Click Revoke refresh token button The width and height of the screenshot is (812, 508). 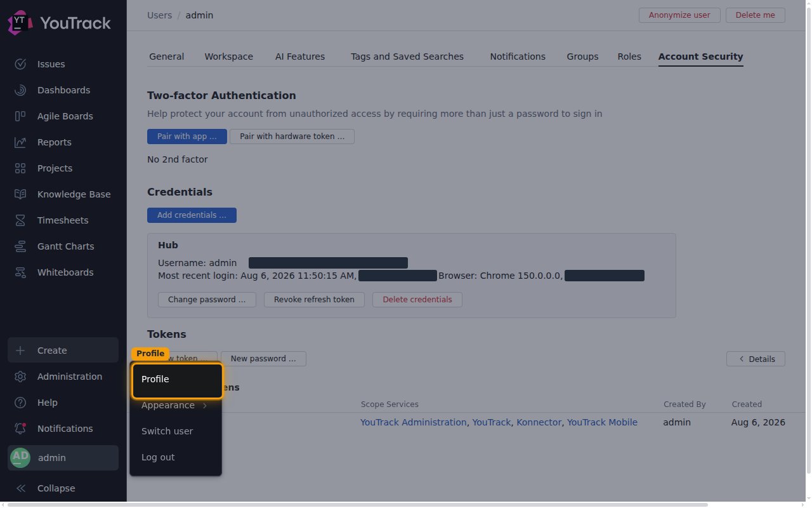tap(314, 300)
